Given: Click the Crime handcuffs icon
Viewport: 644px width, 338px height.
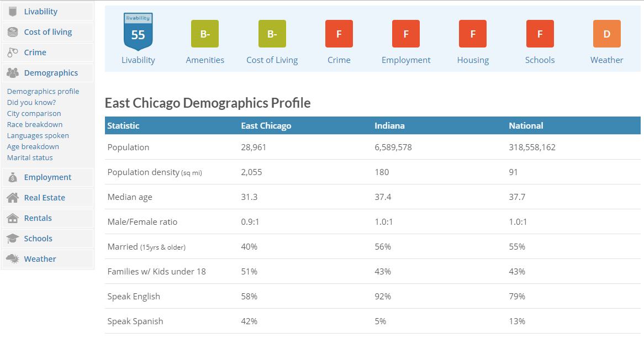Looking at the screenshot, I should click(13, 52).
